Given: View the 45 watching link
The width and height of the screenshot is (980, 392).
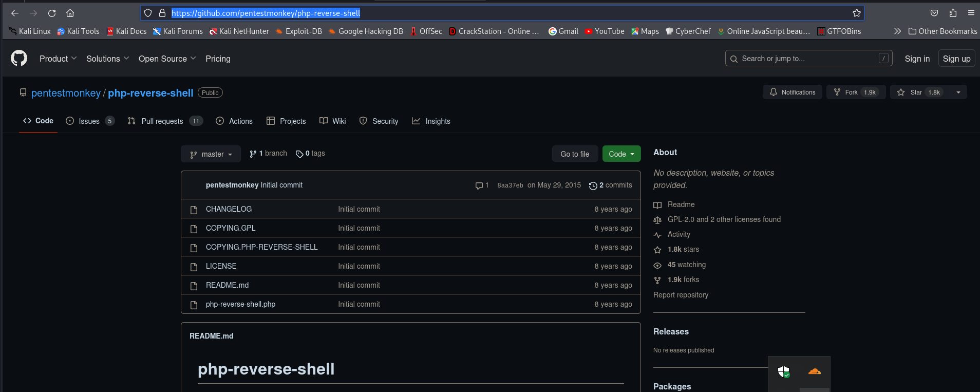Looking at the screenshot, I should click(680, 265).
